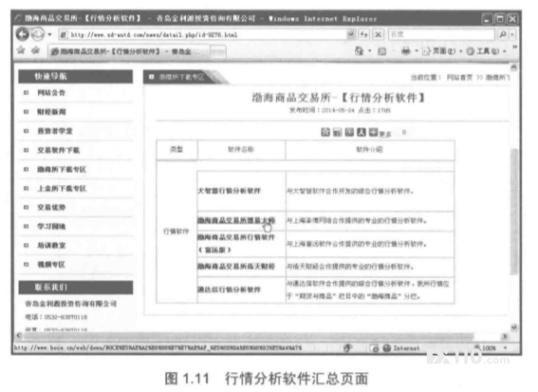Maximize the Internet Explorer window

point(500,19)
